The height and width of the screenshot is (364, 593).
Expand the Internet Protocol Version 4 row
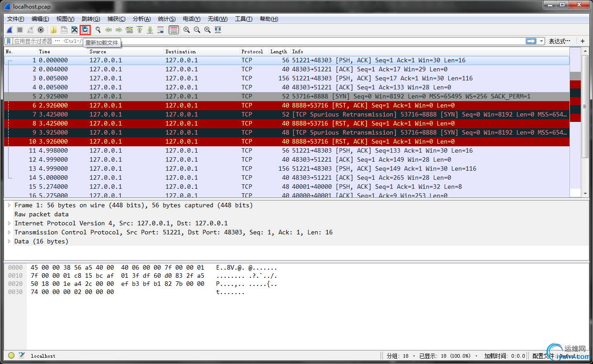coord(9,223)
